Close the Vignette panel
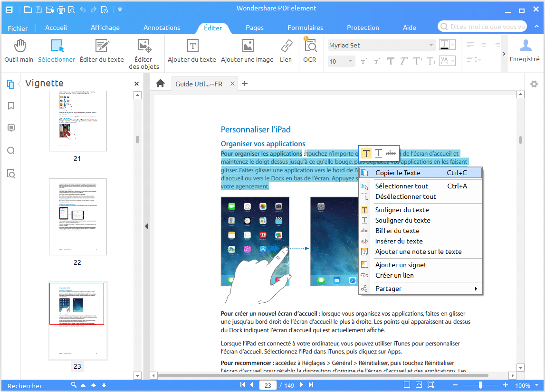Image resolution: width=545 pixels, height=392 pixels. click(136, 84)
